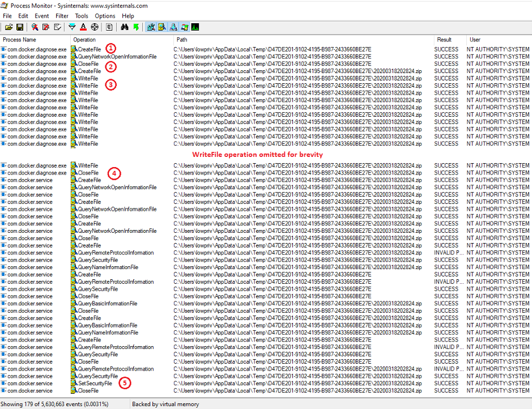
Task: Open the Tools menu
Action: point(82,16)
